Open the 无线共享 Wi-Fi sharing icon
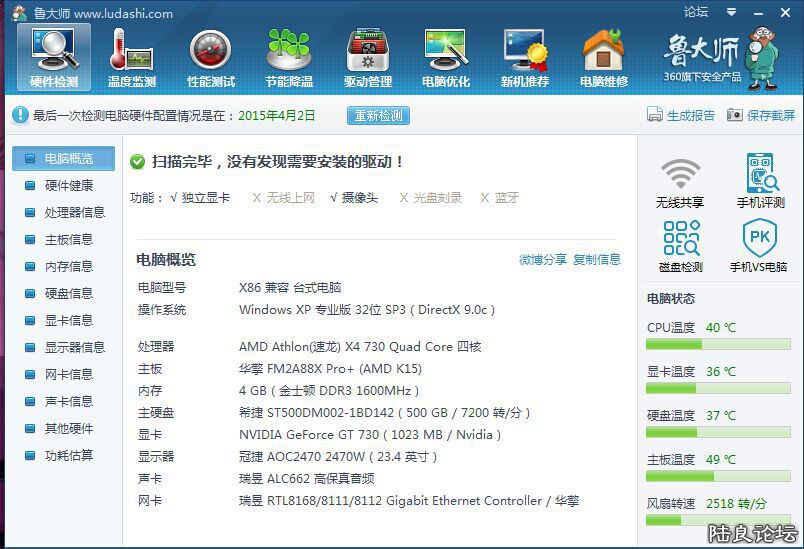Image resolution: width=804 pixels, height=549 pixels. [680, 181]
